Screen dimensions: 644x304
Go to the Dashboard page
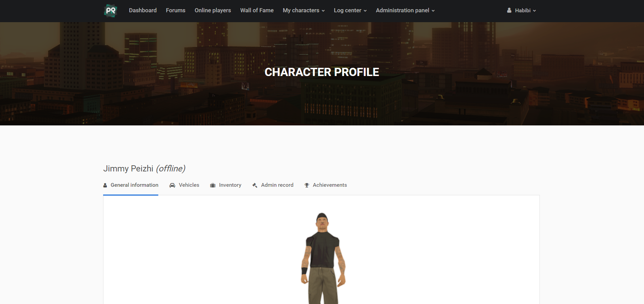tap(143, 11)
